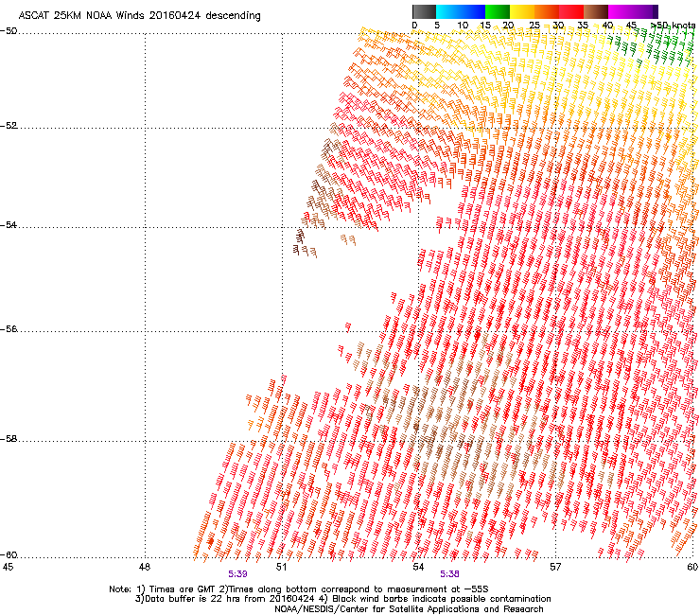Click the longitude label 57
The width and height of the screenshot is (700, 615).
[x=555, y=567]
